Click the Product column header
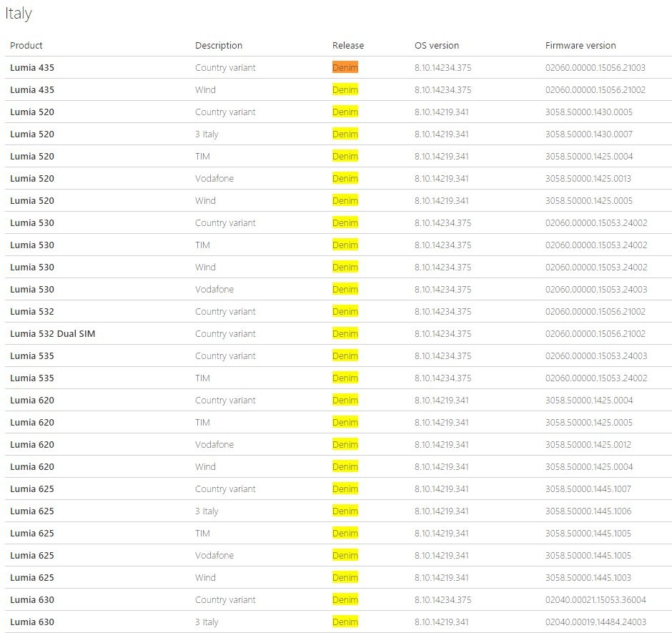Image resolution: width=672 pixels, height=633 pixels. (x=26, y=46)
